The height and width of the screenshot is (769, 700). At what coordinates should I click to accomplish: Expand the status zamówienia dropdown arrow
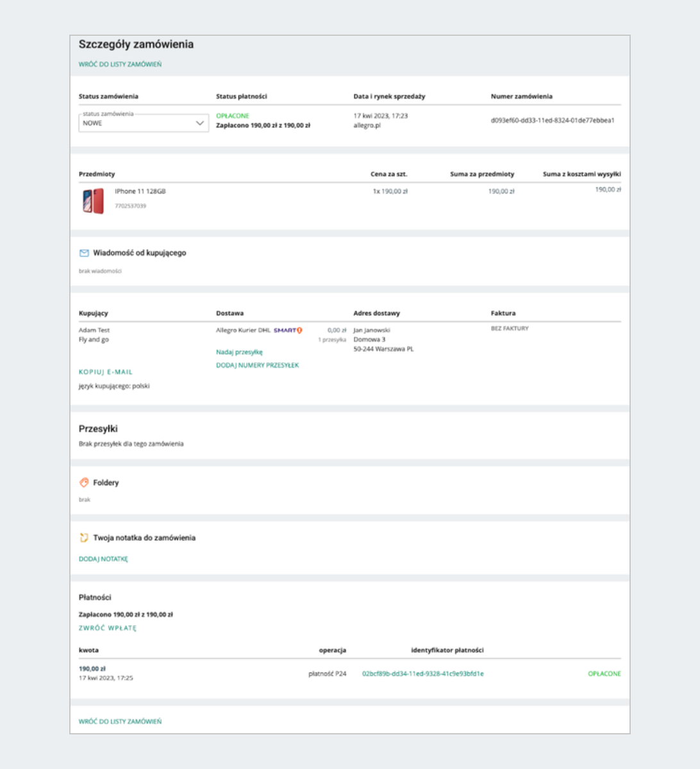coord(199,123)
